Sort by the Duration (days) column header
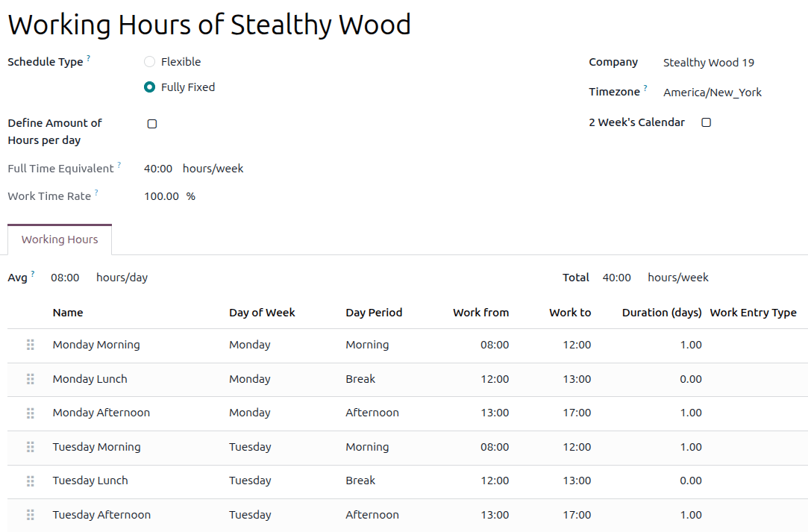This screenshot has height=532, width=808. pyautogui.click(x=662, y=313)
